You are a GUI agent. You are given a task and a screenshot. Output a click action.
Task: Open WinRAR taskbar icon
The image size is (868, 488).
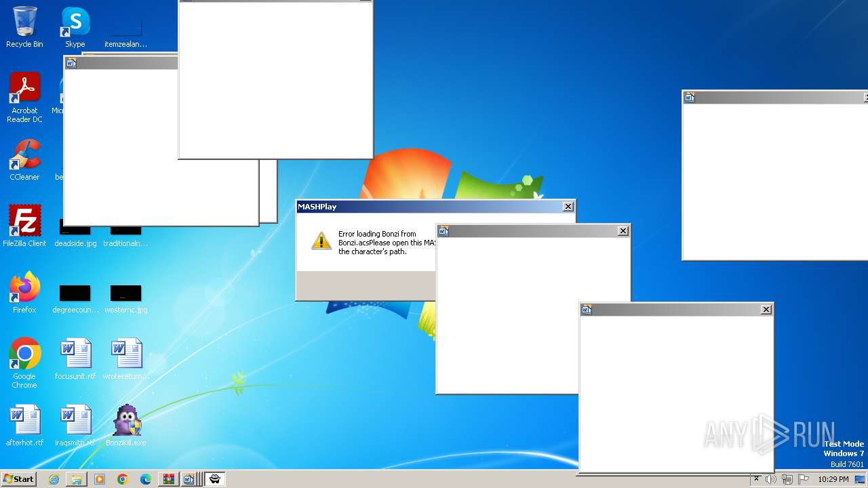coord(168,479)
